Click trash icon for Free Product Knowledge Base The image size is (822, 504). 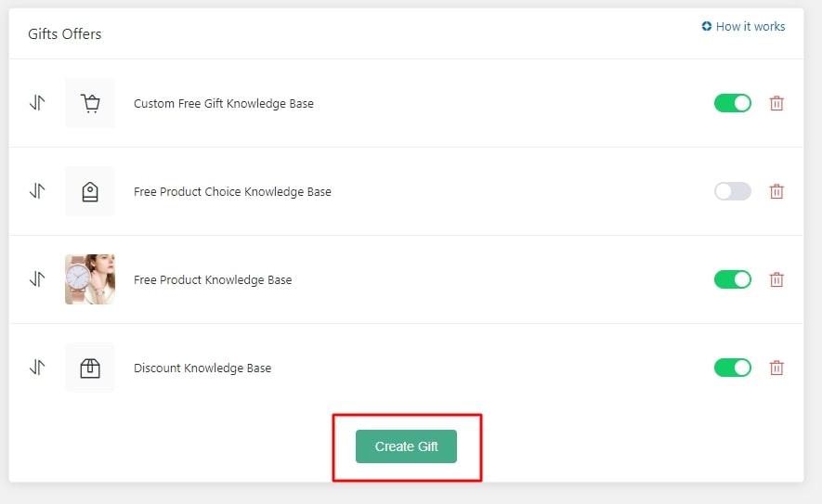(x=776, y=279)
